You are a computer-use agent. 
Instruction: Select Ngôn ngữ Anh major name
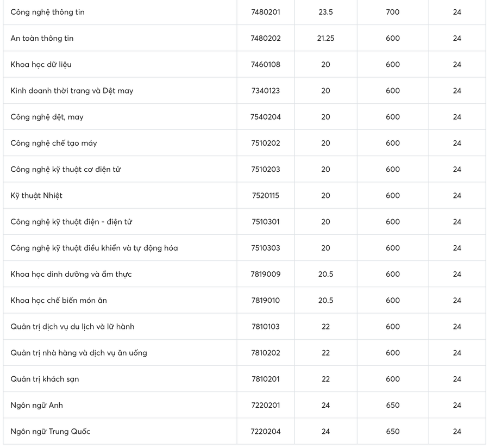coord(36,405)
